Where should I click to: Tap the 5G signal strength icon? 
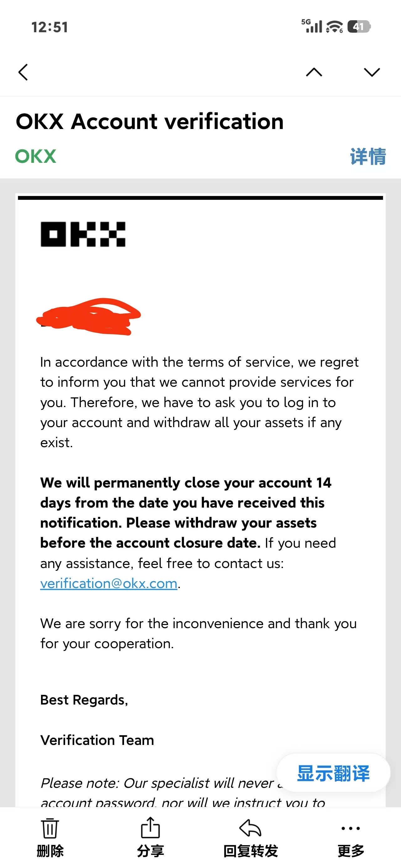[x=312, y=26]
